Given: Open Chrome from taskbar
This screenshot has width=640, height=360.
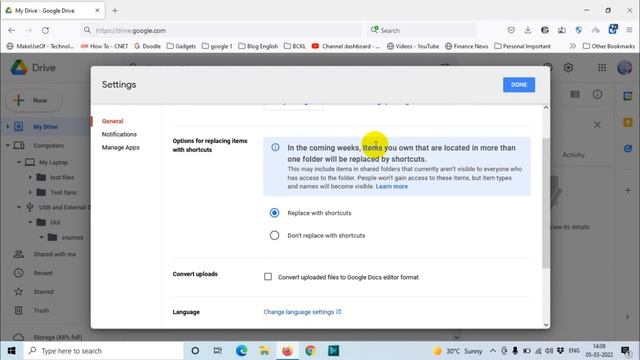Looking at the screenshot, I should click(x=310, y=351).
